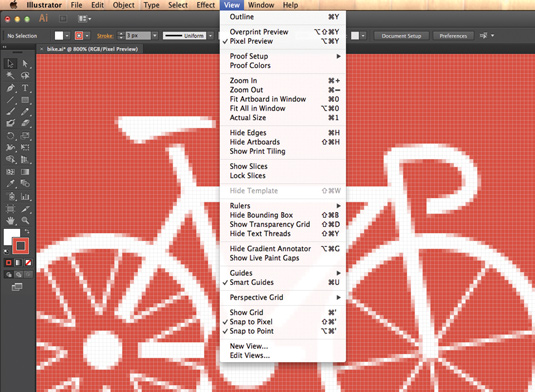The height and width of the screenshot is (392, 535).
Task: Set paint mode to None
Action: click(x=28, y=262)
